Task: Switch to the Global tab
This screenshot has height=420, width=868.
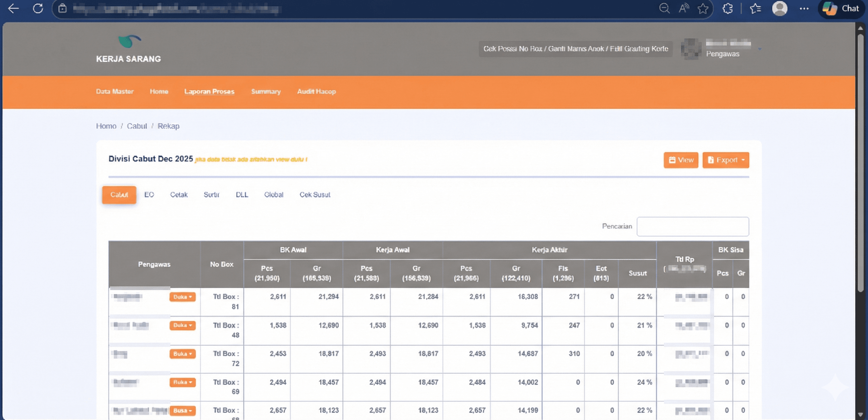Action: [x=274, y=195]
